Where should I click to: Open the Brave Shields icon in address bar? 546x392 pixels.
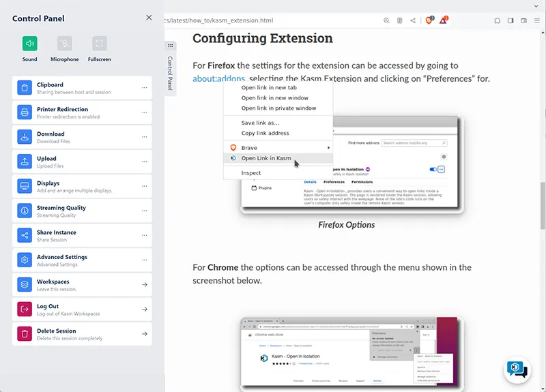(430, 20)
